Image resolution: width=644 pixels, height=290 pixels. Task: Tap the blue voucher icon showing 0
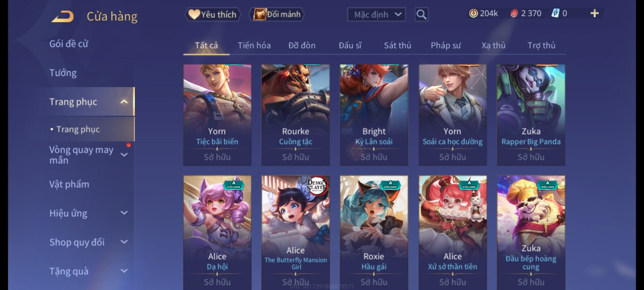tap(555, 13)
